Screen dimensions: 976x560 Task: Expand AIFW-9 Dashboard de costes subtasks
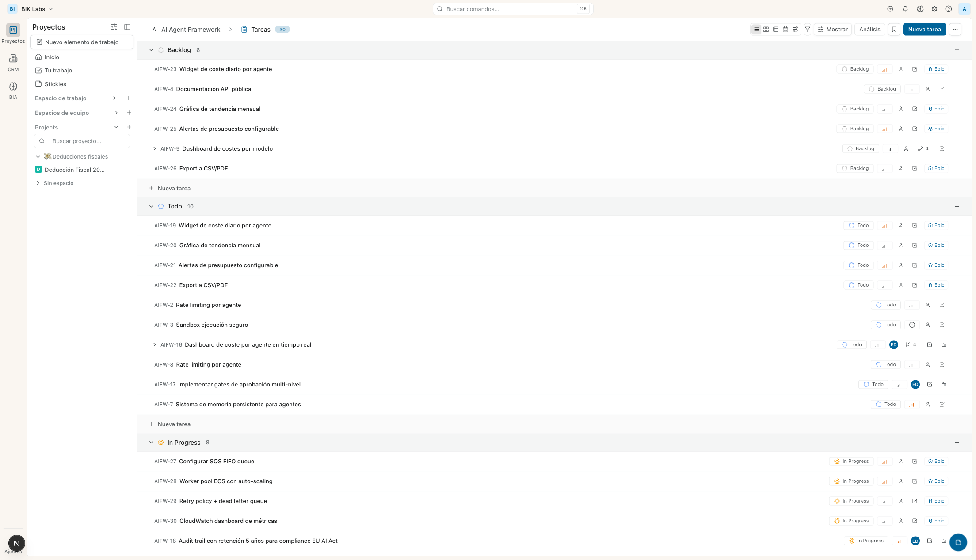click(154, 149)
